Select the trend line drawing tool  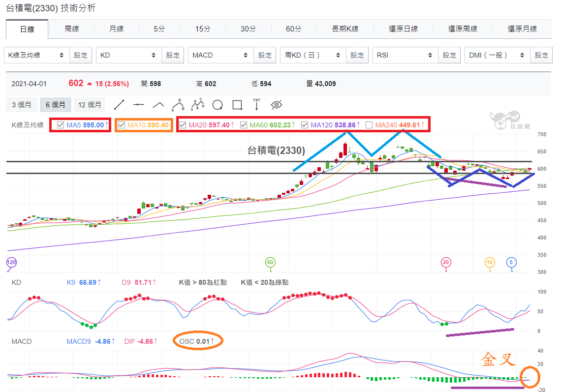[119, 105]
